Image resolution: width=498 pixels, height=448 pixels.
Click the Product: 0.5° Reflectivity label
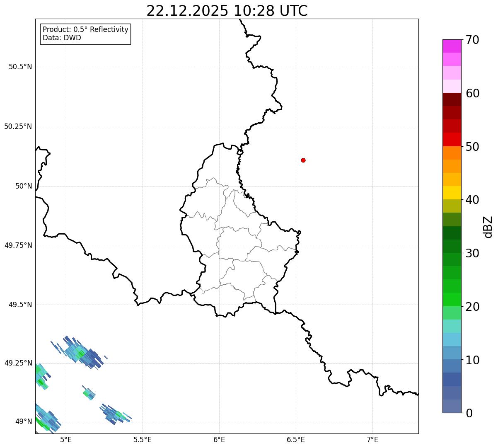click(x=85, y=30)
